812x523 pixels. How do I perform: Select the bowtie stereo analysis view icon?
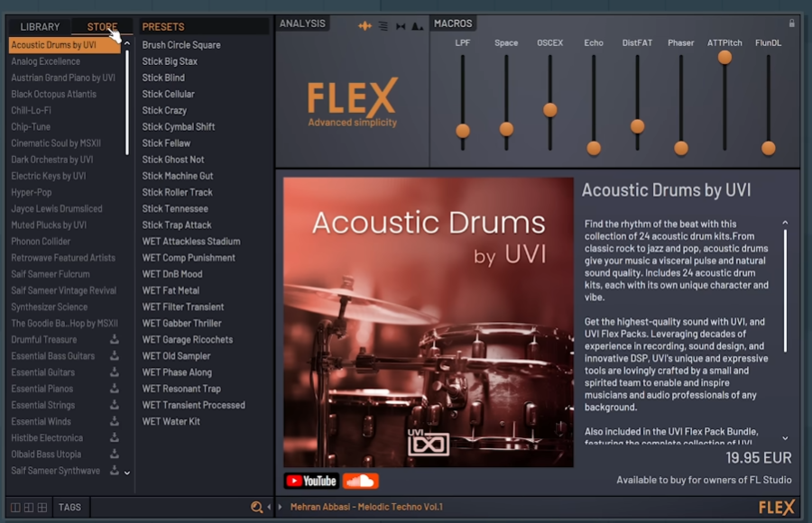[x=401, y=26]
